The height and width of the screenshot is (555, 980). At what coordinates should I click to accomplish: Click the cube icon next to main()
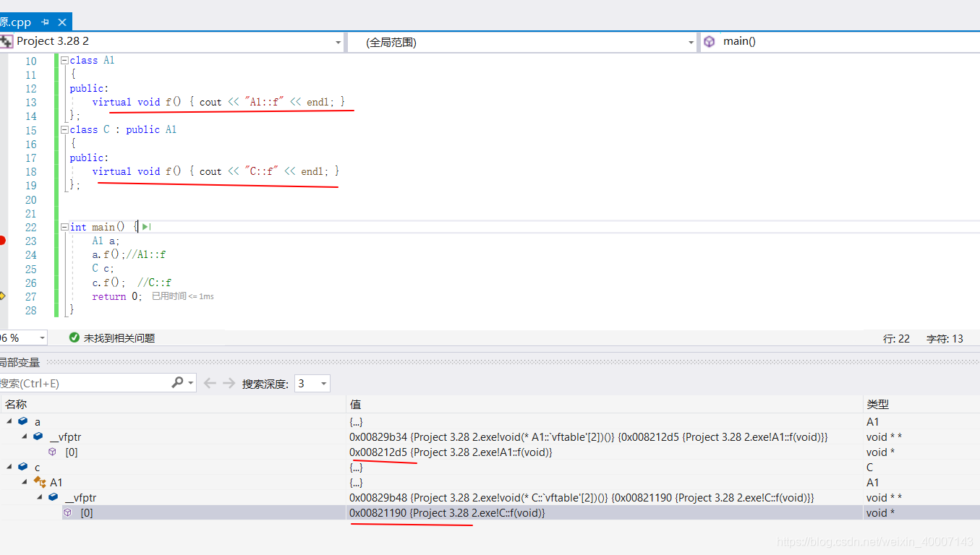click(x=710, y=42)
